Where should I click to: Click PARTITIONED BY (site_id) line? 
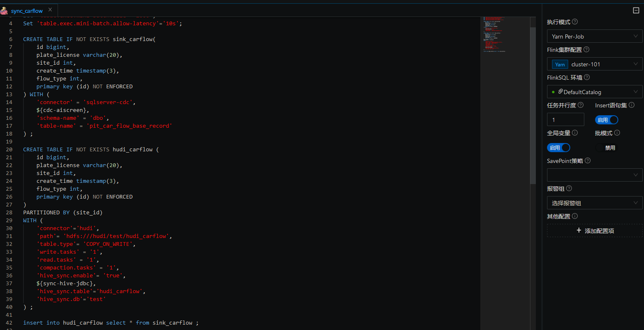click(x=63, y=212)
